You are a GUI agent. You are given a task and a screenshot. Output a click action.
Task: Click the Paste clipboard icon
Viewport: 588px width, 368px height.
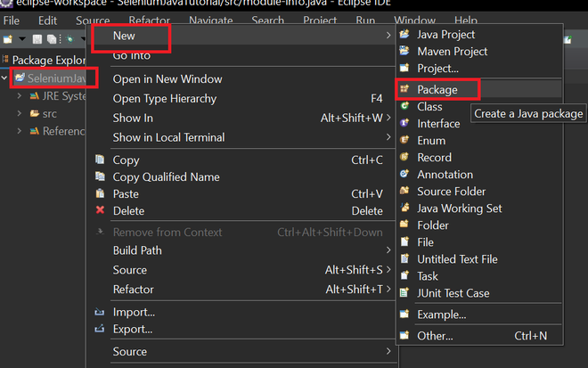pos(100,193)
